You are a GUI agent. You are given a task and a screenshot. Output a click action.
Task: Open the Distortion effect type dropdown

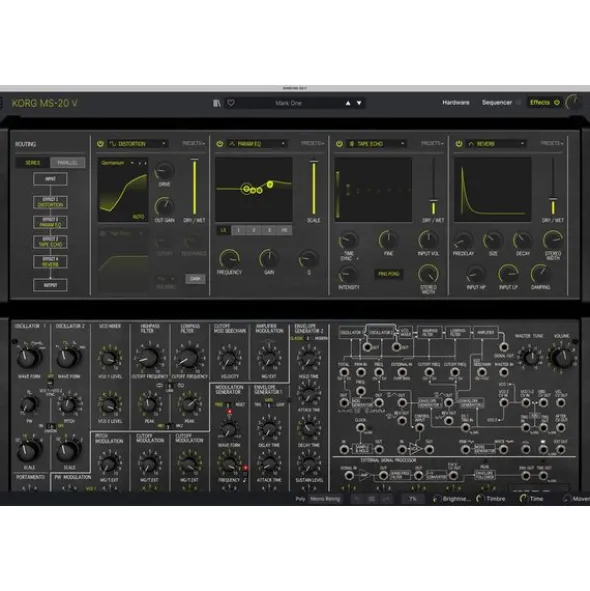point(138,144)
